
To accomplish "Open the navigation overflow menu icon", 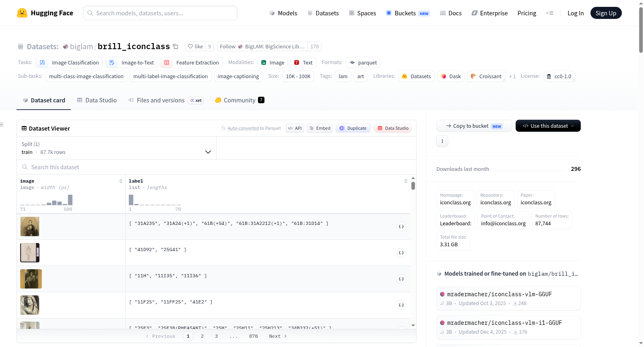I will coord(549,13).
